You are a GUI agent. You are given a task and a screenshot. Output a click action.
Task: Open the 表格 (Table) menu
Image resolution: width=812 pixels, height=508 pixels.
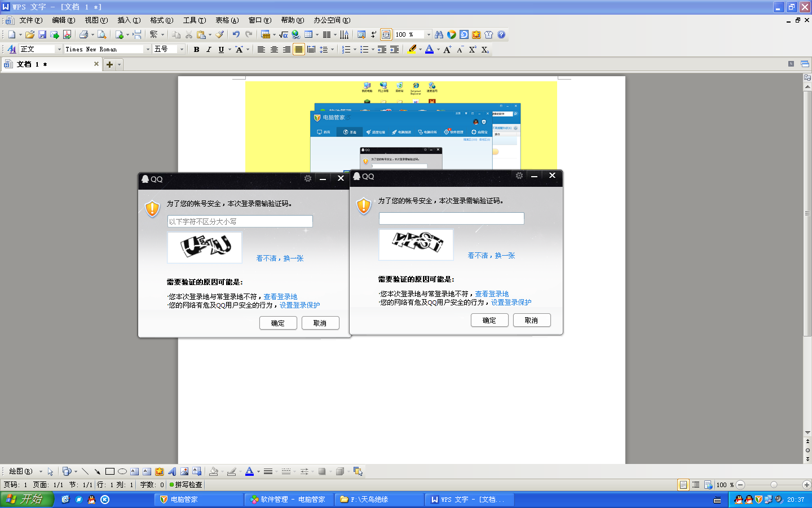227,20
